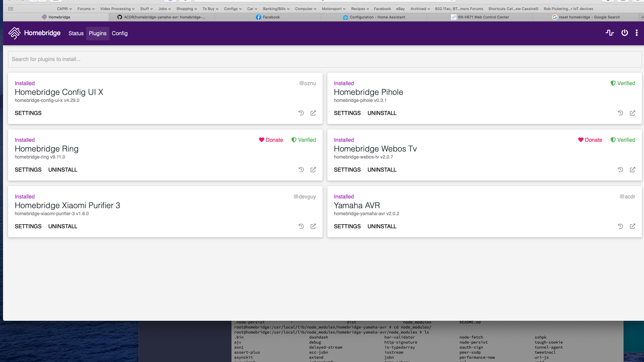Open the three-dot options menu
Screen dimensions: 644x362
point(637,33)
